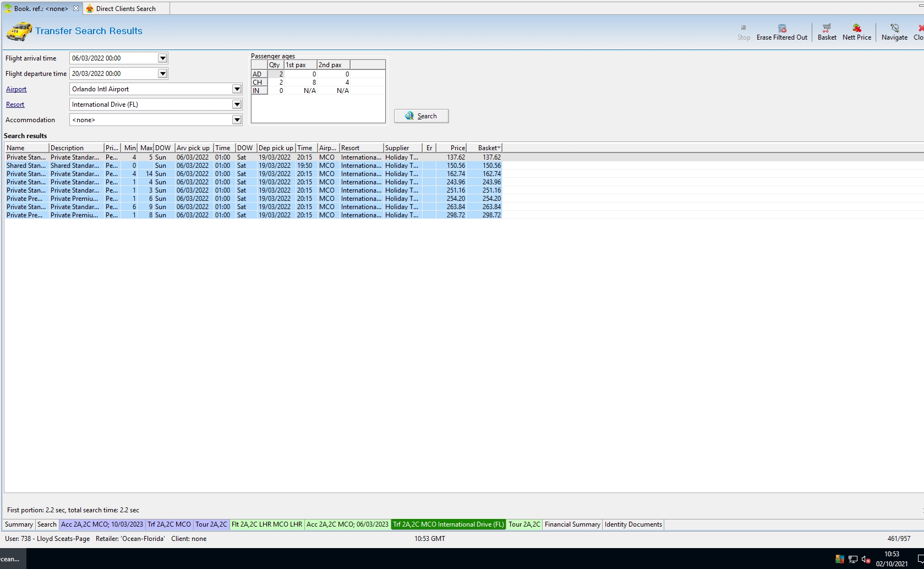Viewport: 924px width, 569px height.
Task: Select the Private Premium row priced 254.20
Action: (x=254, y=199)
